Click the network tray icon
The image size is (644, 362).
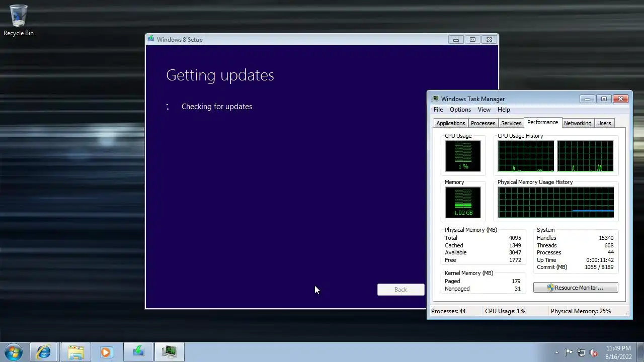pyautogui.click(x=581, y=352)
